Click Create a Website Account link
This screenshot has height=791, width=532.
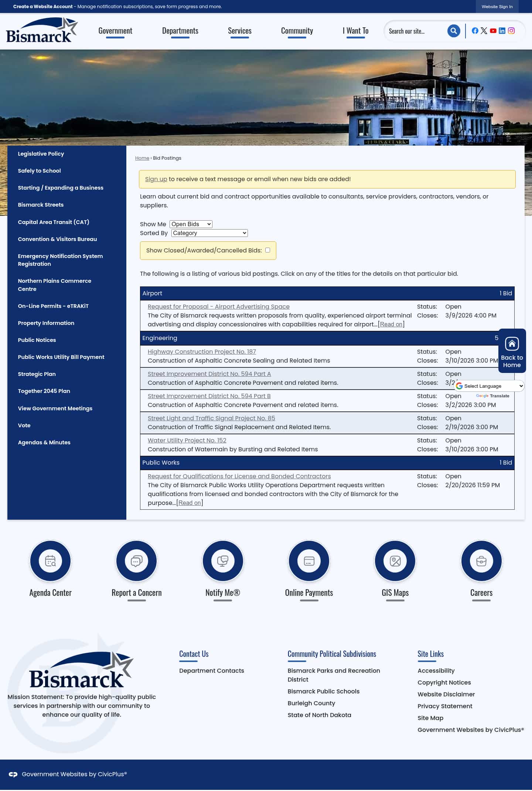(x=43, y=7)
